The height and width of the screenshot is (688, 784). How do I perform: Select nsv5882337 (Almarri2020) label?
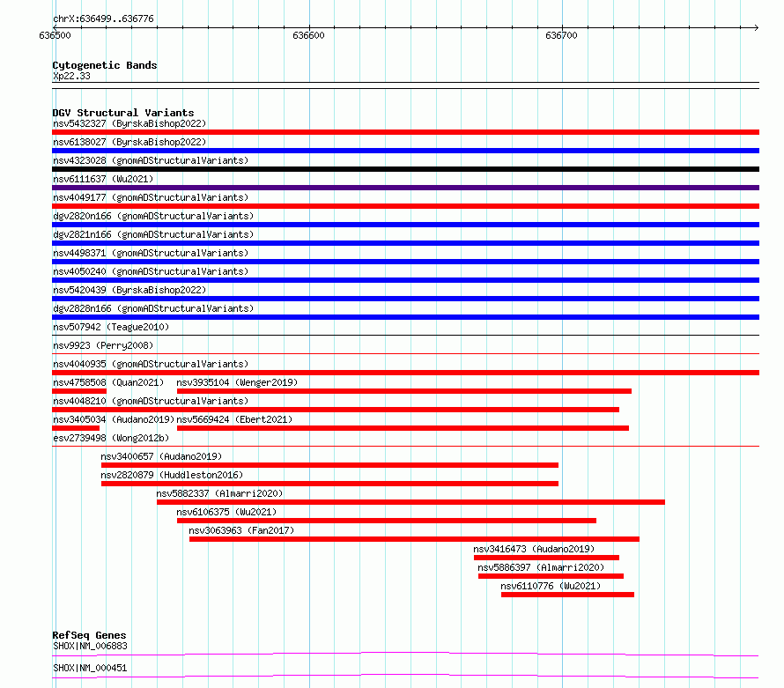[219, 493]
